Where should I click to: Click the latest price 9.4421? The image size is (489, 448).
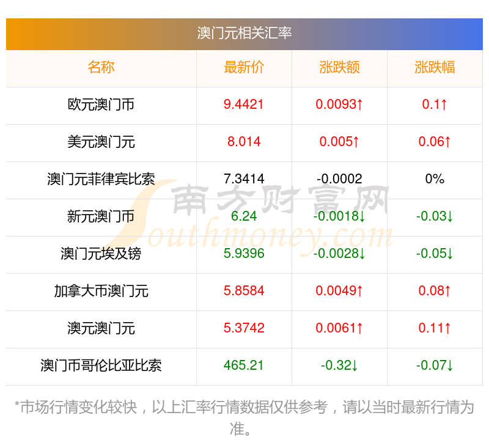[244, 105]
